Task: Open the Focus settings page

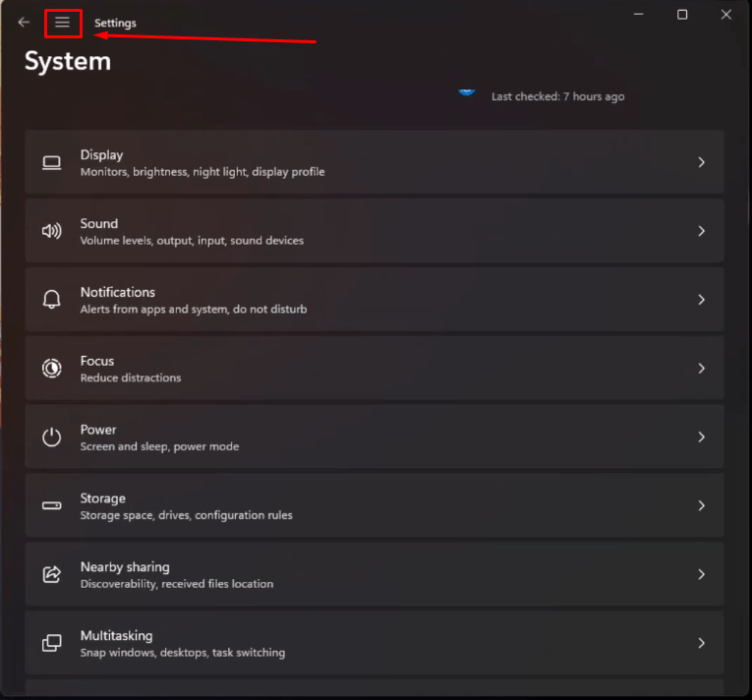Action: pos(375,368)
